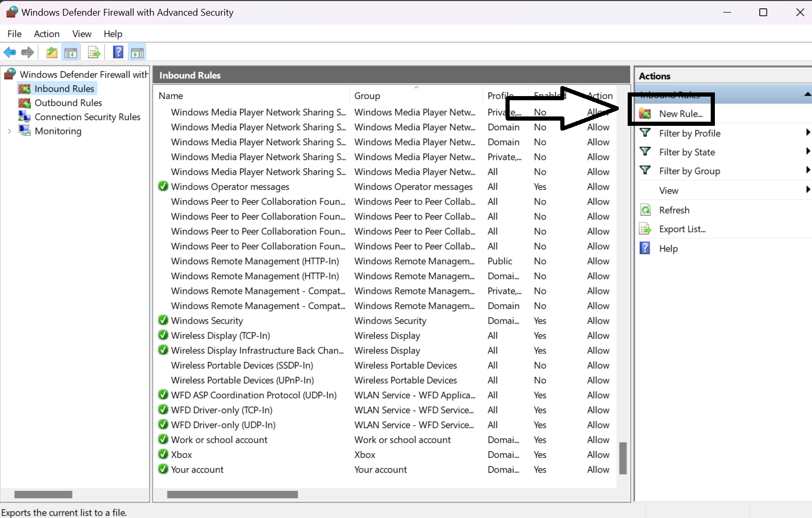Image resolution: width=812 pixels, height=518 pixels.
Task: Open the Filter by State submenu arrow
Action: click(808, 151)
